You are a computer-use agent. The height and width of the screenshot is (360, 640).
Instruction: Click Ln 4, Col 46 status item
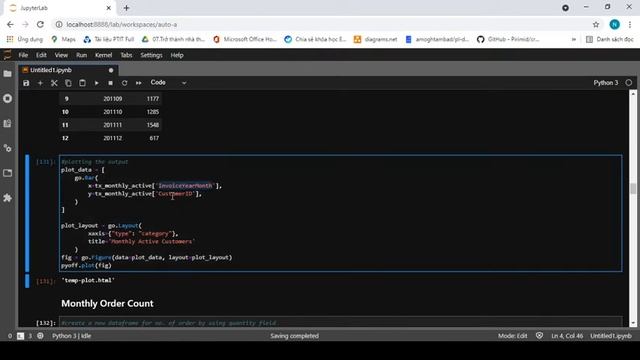567,336
